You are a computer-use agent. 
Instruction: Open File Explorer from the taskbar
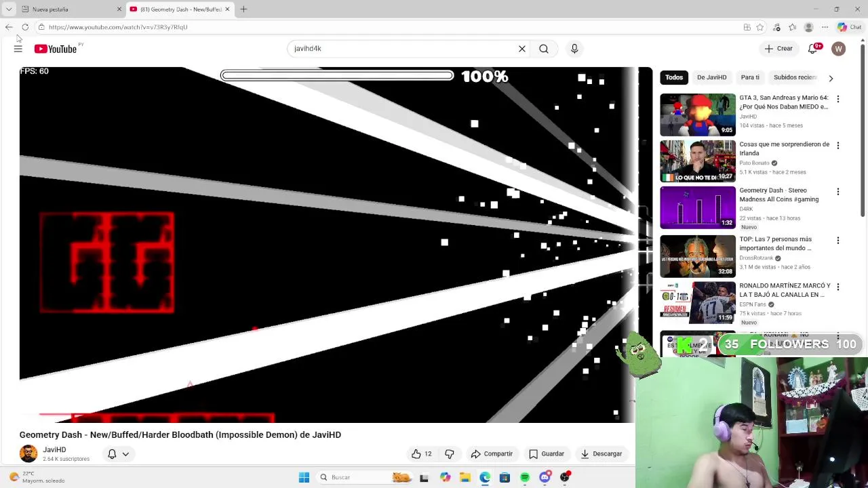(465, 477)
